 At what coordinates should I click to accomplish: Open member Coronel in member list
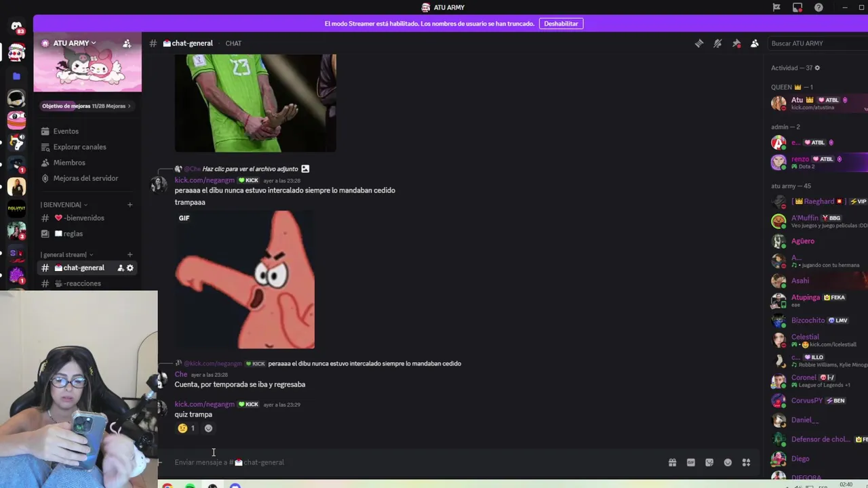pyautogui.click(x=818, y=380)
